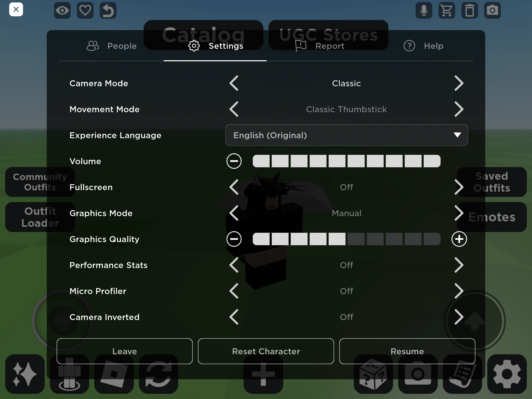Select the heart favorite icon
532x399 pixels.
tap(85, 10)
